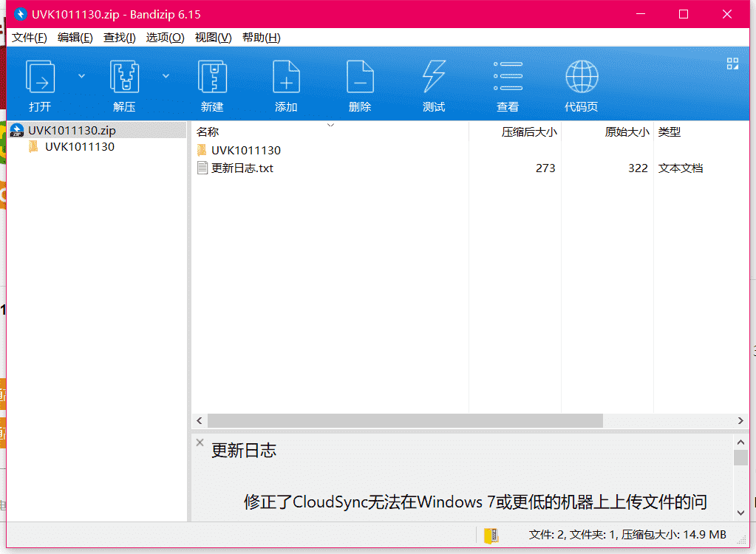Select 更新日志.txt in file list
This screenshot has width=756, height=554.
point(242,168)
